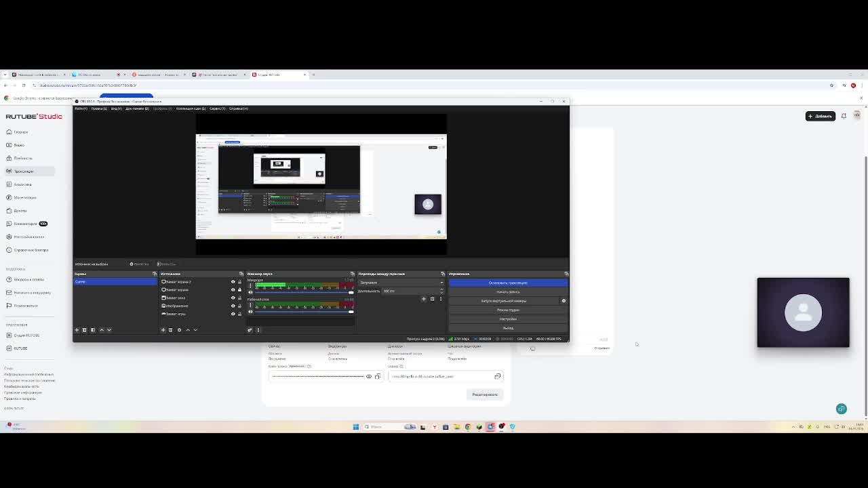Open Справка menu in OBS
Screen dimensions: 868x488
(x=239, y=108)
